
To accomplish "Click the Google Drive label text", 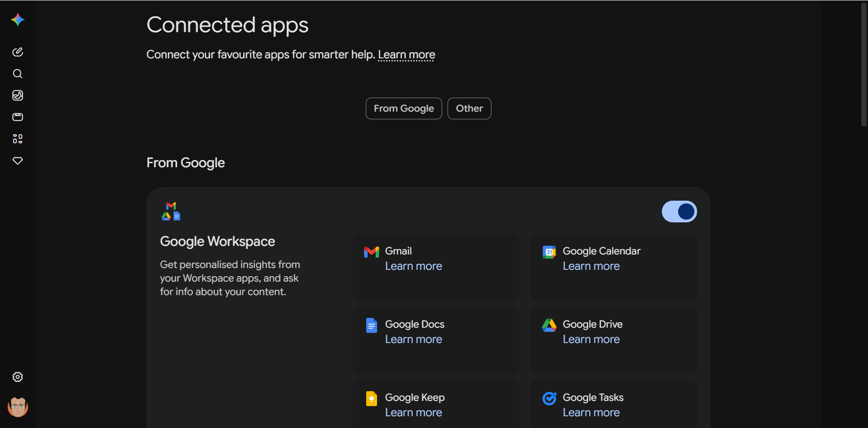I will (593, 324).
